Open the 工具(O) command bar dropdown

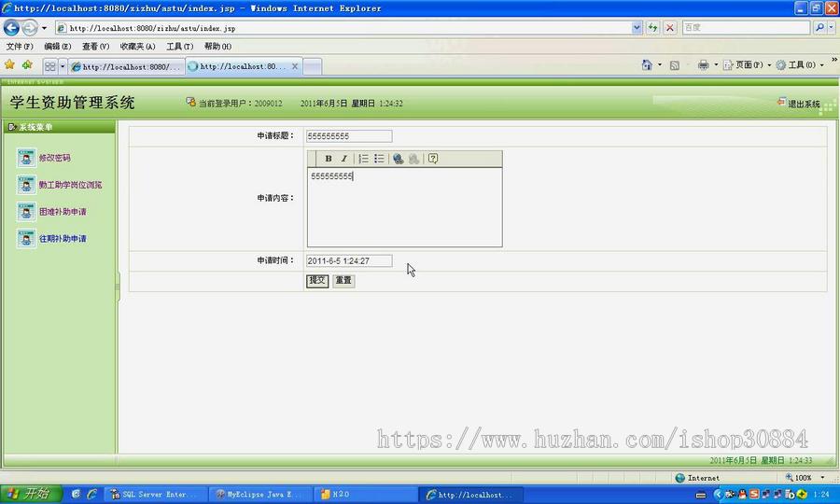800,64
